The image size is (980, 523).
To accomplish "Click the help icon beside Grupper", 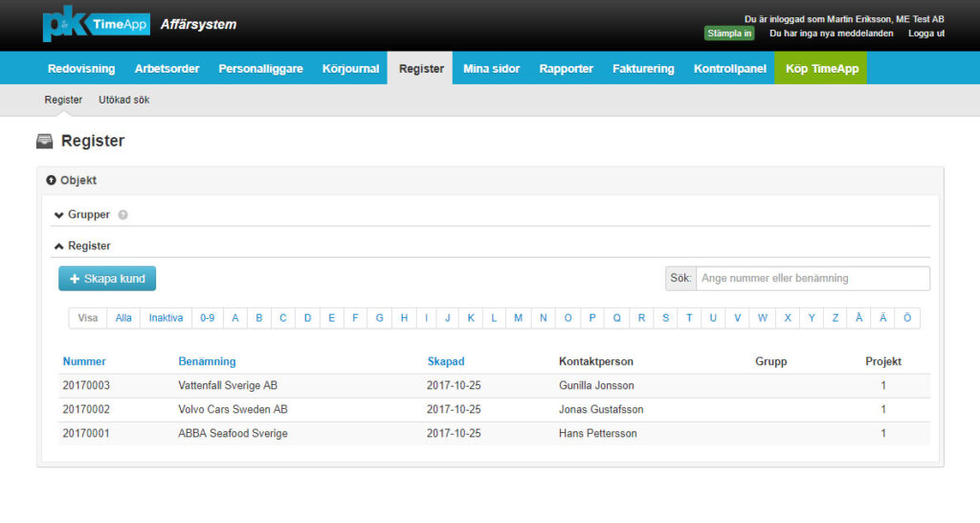I will [122, 215].
